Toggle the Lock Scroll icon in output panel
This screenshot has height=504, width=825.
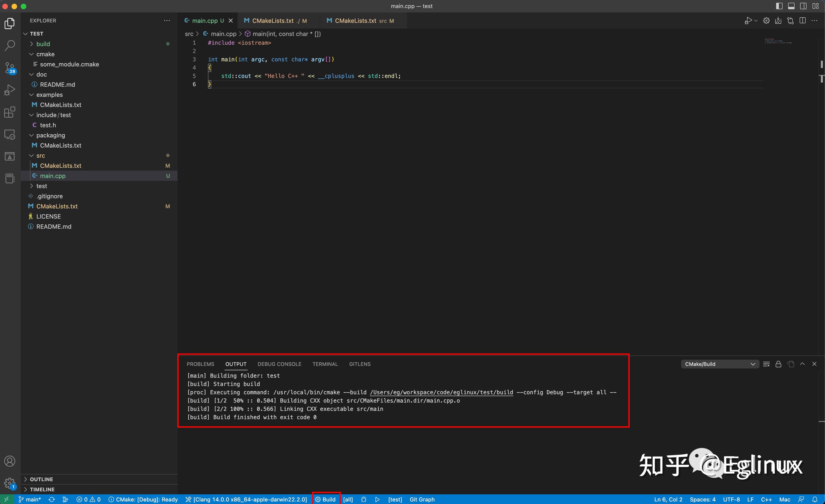point(778,364)
